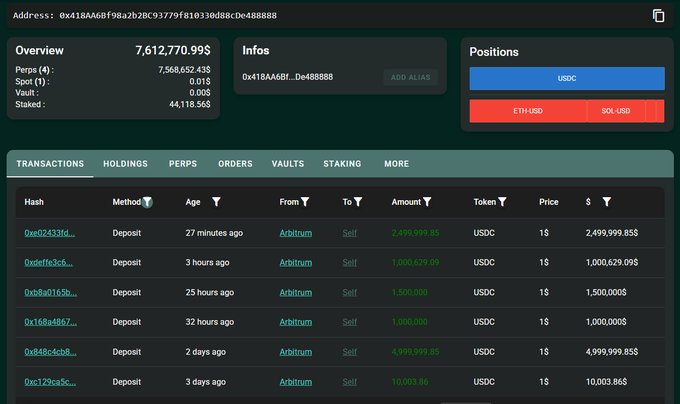The width and height of the screenshot is (680, 404).
Task: Click the Spot (1) overview row
Action: (x=113, y=81)
